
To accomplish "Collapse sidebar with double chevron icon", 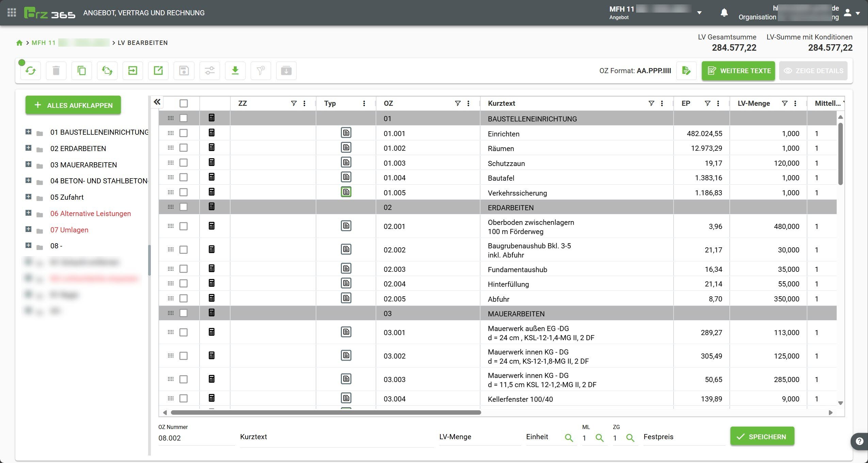I will (x=157, y=102).
